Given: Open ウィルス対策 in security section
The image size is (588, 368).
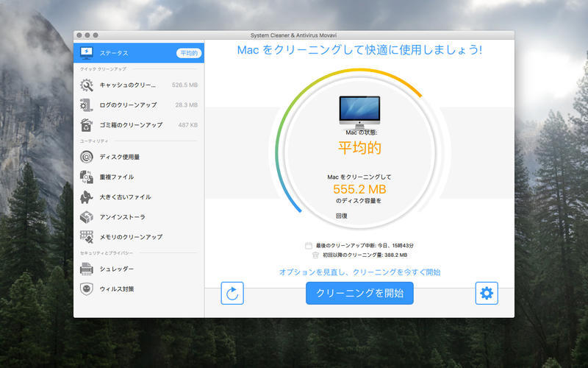Looking at the screenshot, I should click(x=139, y=289).
